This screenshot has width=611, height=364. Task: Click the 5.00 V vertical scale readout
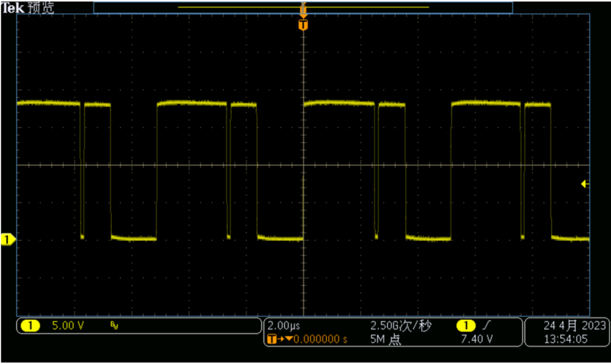[x=68, y=326]
